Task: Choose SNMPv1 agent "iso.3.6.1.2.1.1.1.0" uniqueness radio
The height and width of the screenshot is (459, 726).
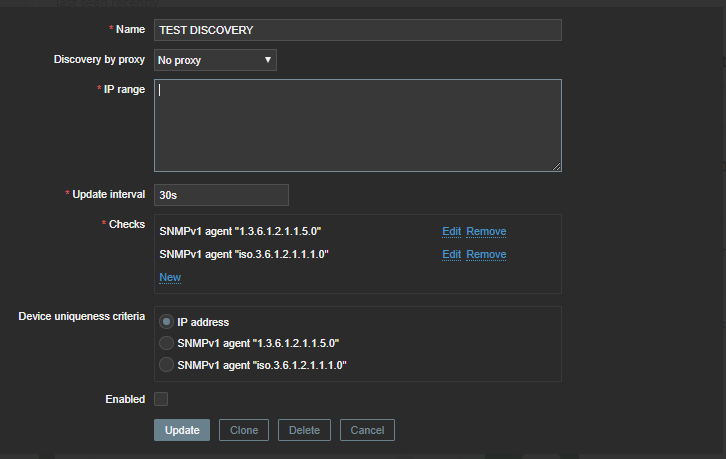Action: [167, 365]
